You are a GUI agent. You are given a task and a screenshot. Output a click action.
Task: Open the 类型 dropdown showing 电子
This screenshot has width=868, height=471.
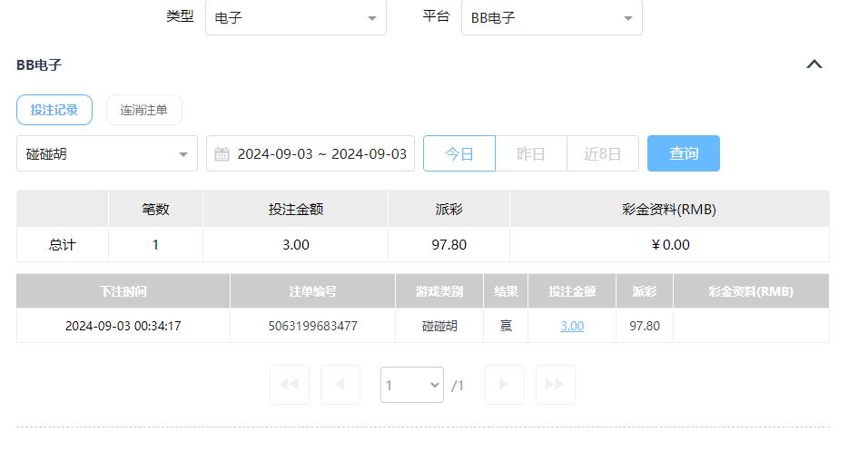[295, 18]
